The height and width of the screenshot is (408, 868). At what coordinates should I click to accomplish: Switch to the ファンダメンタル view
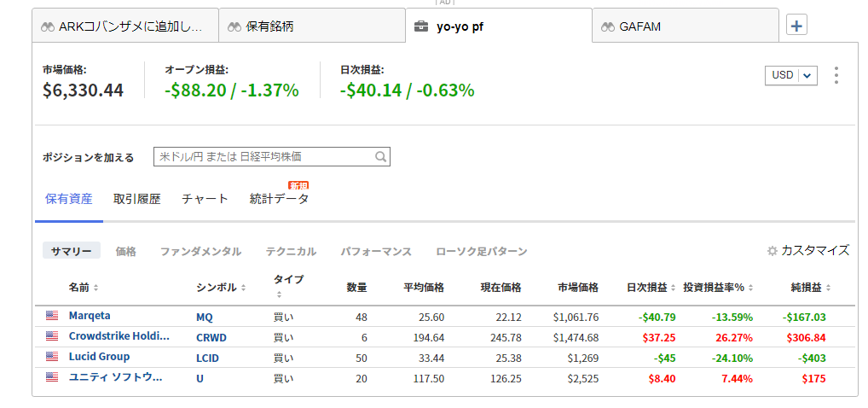[x=200, y=251]
